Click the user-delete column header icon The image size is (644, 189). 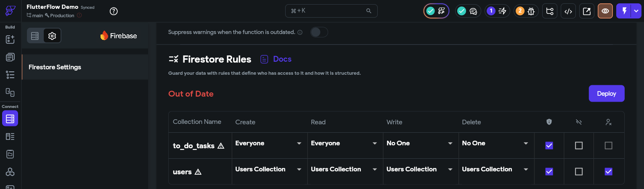pos(608,122)
